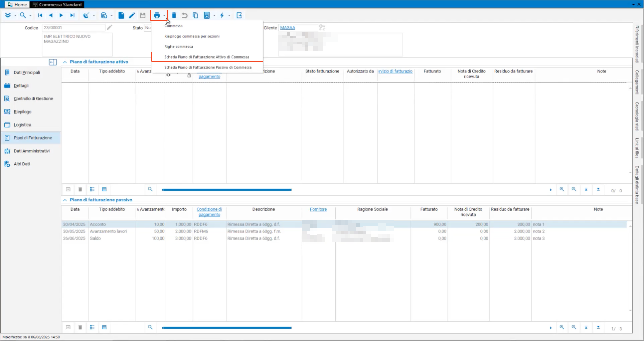644x341 pixels.
Task: Click the document archive icon in toolbar
Action: point(207,15)
